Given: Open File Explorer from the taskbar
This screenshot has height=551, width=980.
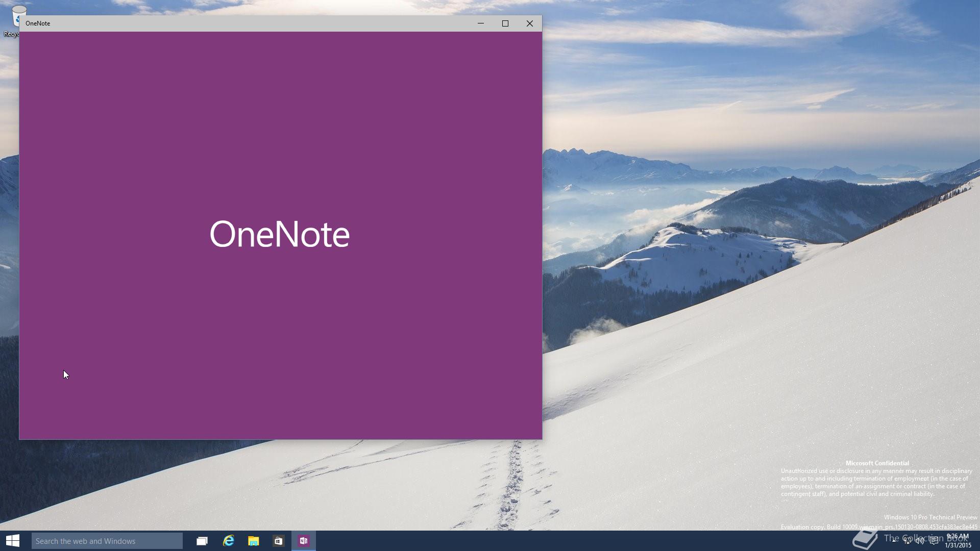Looking at the screenshot, I should [254, 541].
